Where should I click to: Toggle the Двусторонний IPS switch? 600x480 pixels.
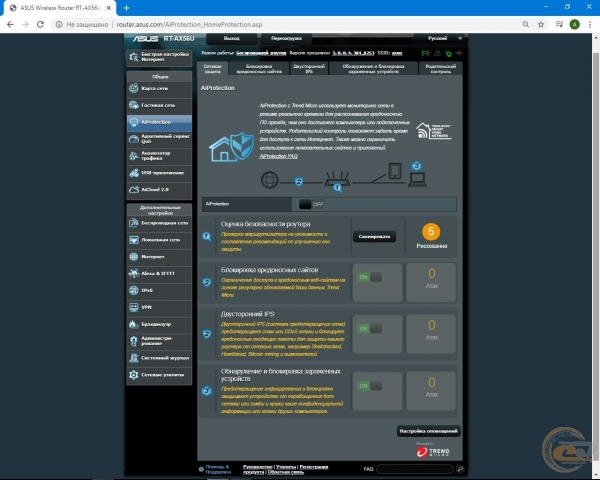click(370, 328)
